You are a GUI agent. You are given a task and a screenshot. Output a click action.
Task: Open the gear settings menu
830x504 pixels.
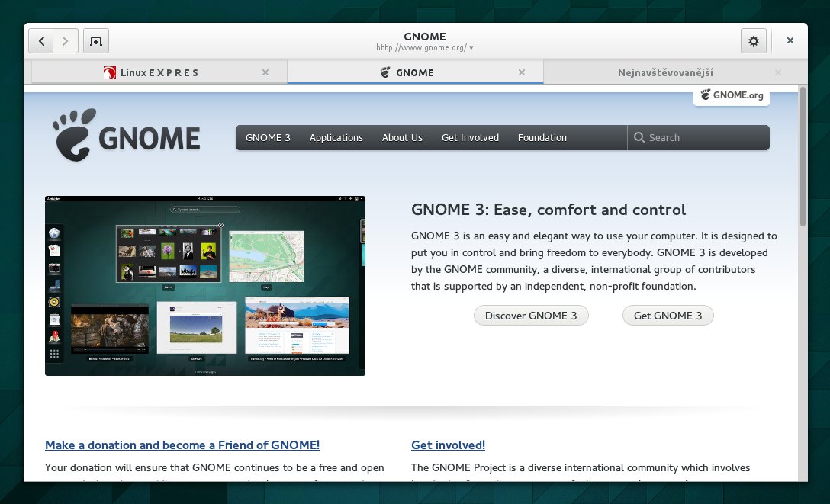pyautogui.click(x=753, y=40)
